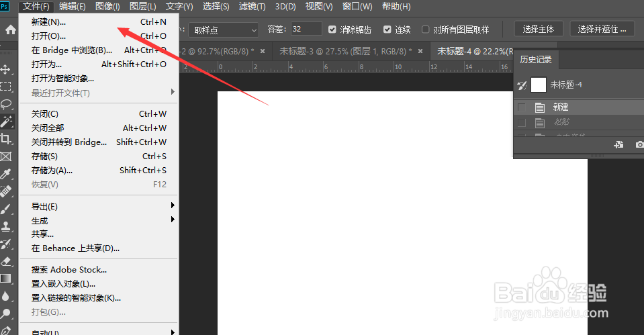Choose 打开为智能对象... menu item
The height and width of the screenshot is (335, 644).
coord(99,79)
